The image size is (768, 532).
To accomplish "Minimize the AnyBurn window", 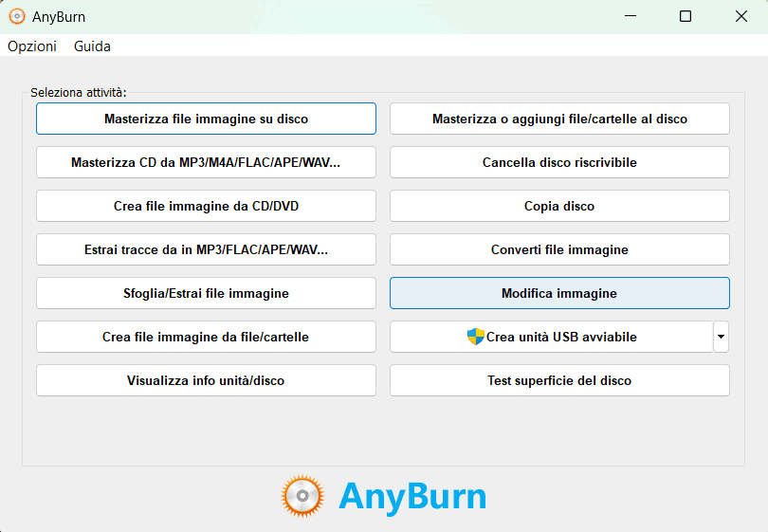I will (x=631, y=16).
